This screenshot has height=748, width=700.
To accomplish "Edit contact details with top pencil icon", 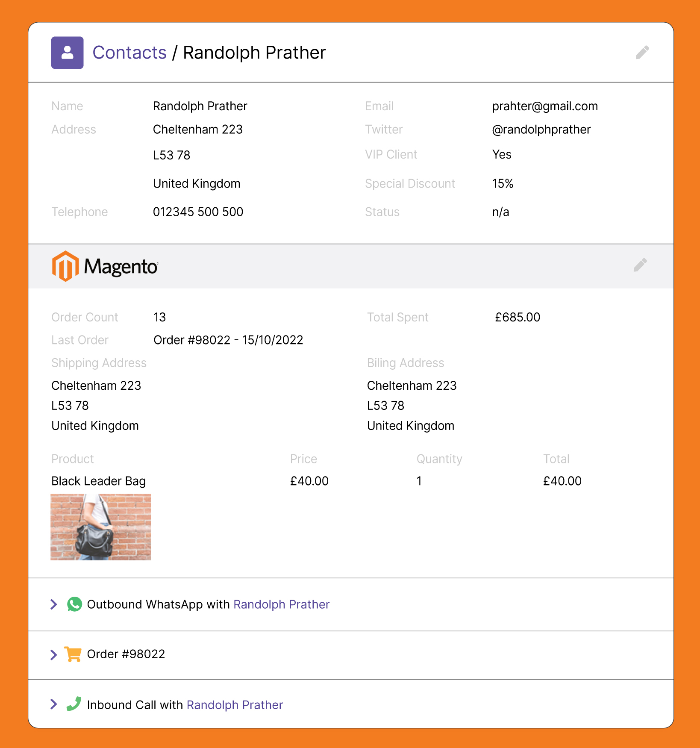I will (x=642, y=53).
